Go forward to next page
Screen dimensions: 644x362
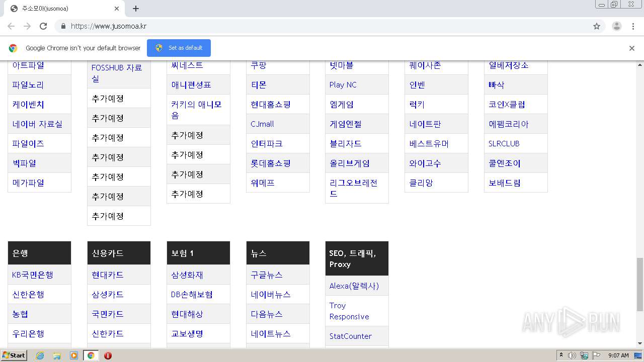click(x=27, y=26)
